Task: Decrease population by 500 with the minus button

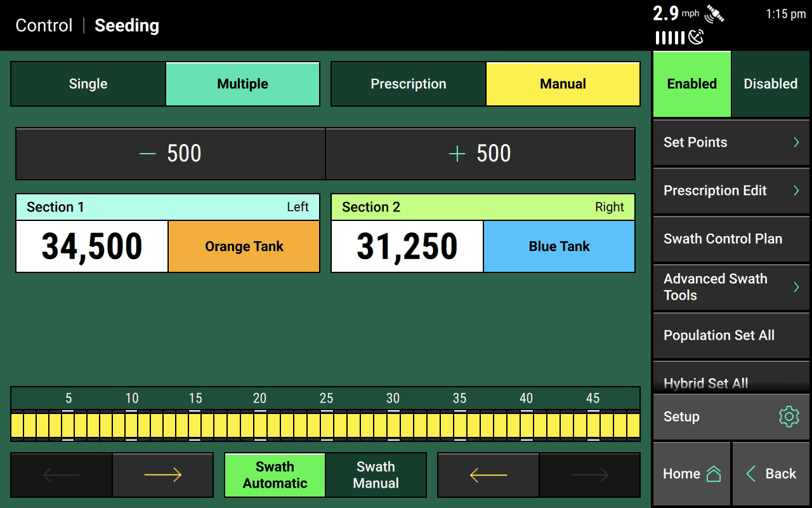Action: [170, 154]
